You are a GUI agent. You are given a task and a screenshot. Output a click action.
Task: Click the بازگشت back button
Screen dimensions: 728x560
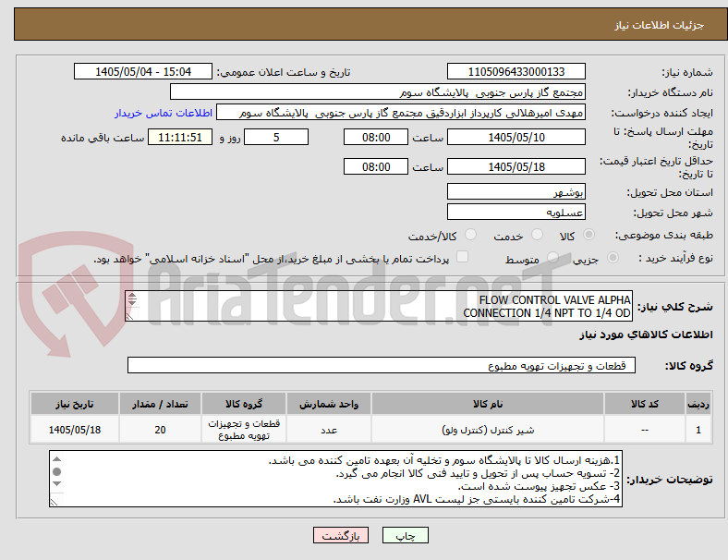(341, 535)
